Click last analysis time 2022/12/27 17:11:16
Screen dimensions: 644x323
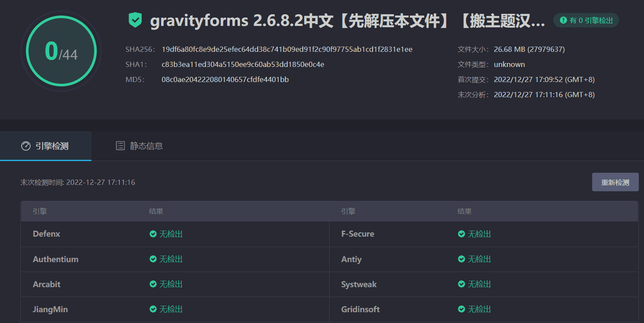(544, 95)
